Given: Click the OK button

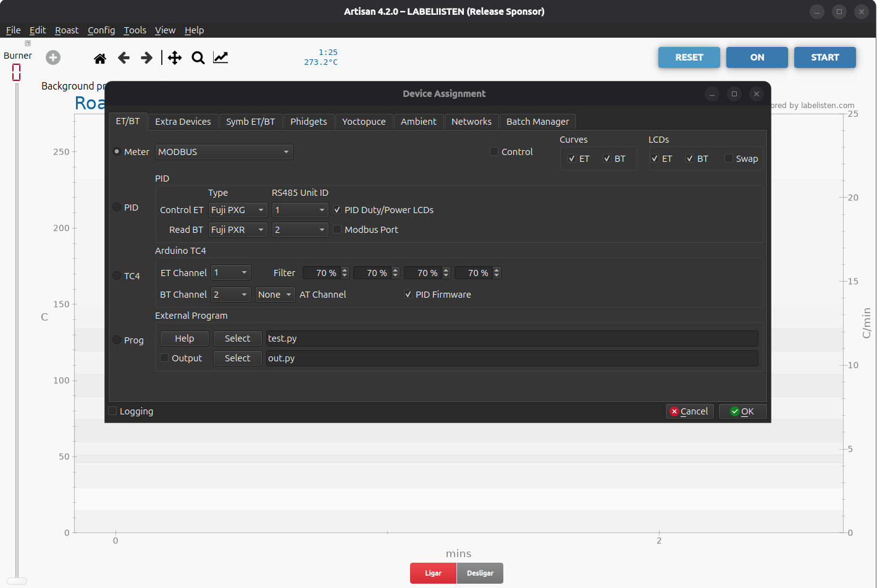Looking at the screenshot, I should click(742, 411).
